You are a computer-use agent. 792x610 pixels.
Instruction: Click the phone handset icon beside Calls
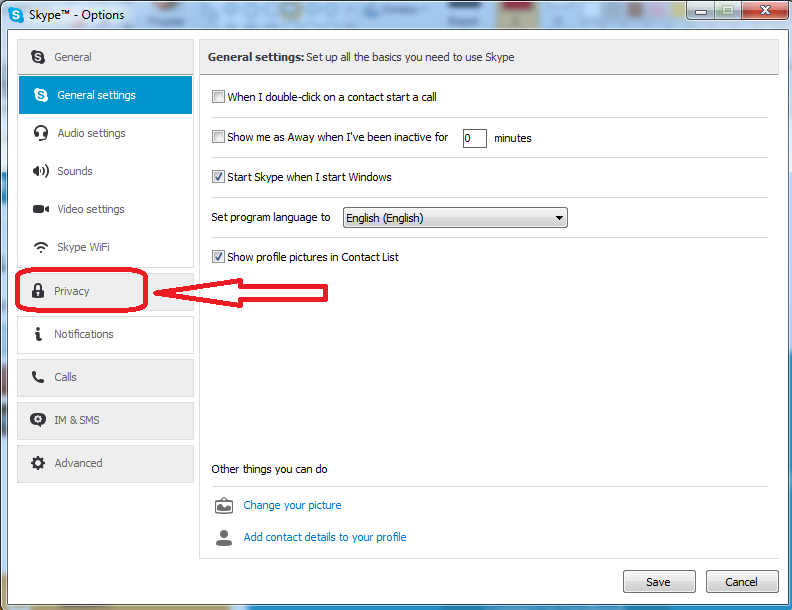click(38, 377)
